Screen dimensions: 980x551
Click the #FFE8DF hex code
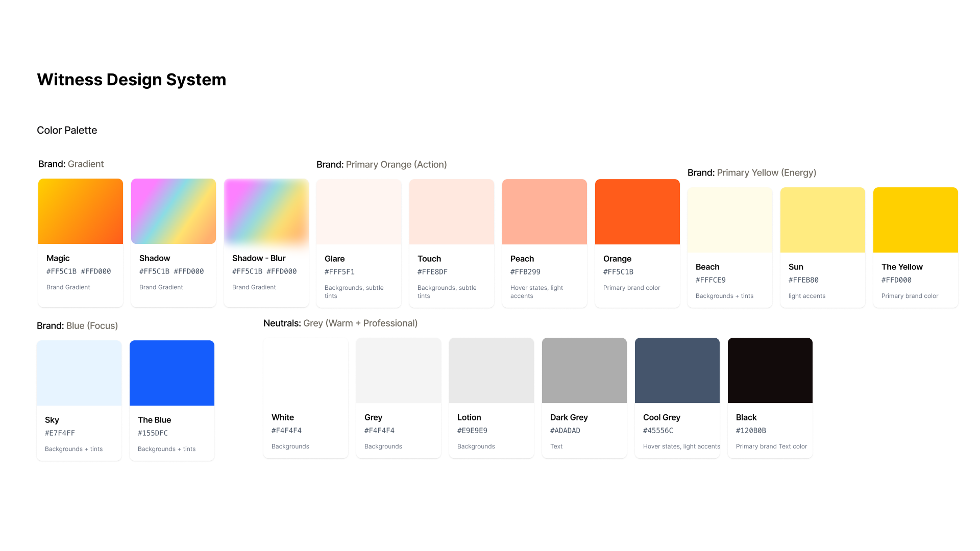point(432,272)
